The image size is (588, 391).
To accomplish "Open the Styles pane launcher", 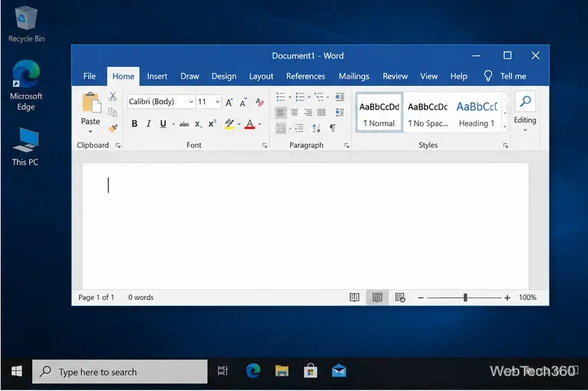I will 505,146.
